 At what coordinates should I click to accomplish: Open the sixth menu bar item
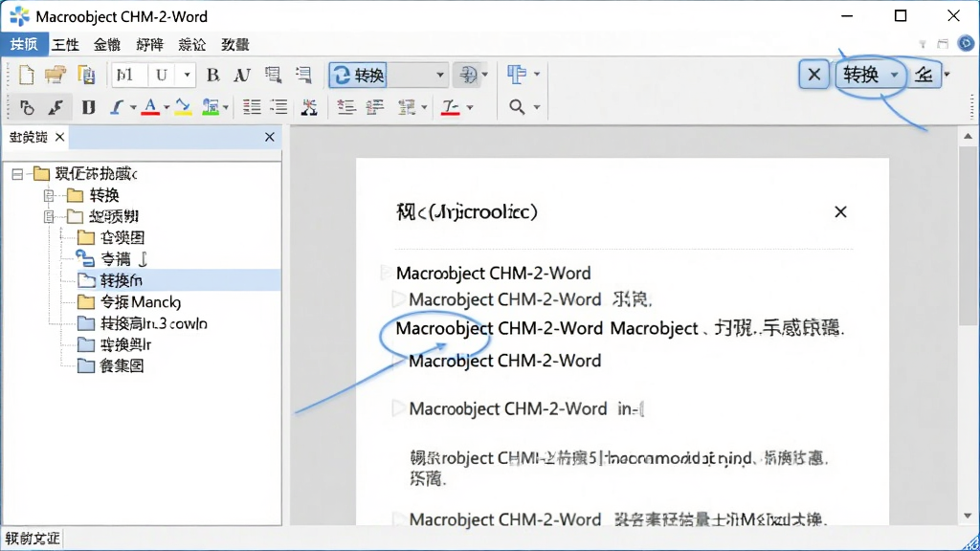pyautogui.click(x=235, y=44)
